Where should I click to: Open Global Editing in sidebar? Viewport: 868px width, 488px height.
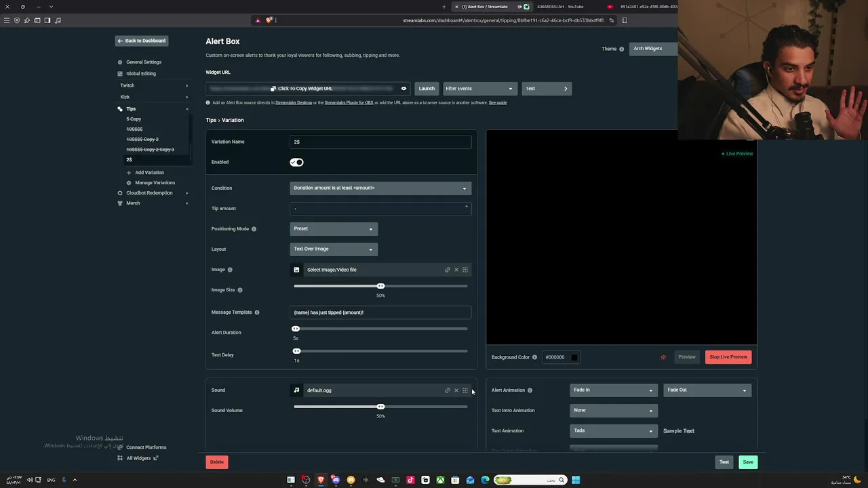[141, 74]
